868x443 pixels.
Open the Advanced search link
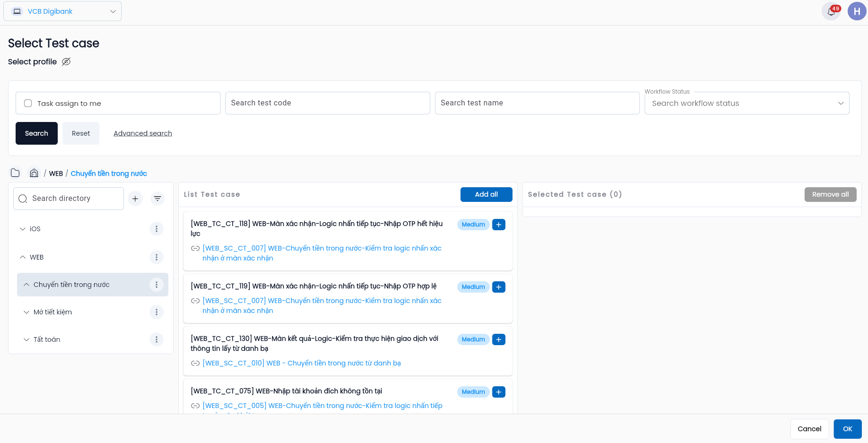(x=143, y=133)
